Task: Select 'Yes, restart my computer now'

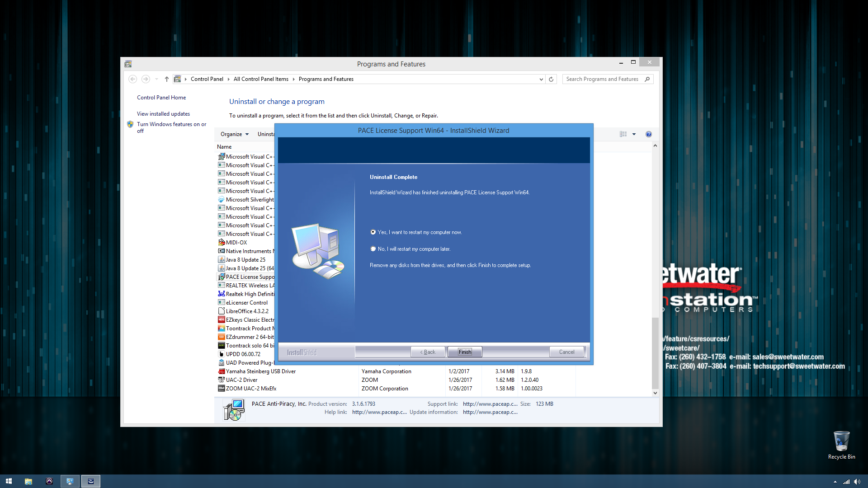Action: tap(373, 232)
